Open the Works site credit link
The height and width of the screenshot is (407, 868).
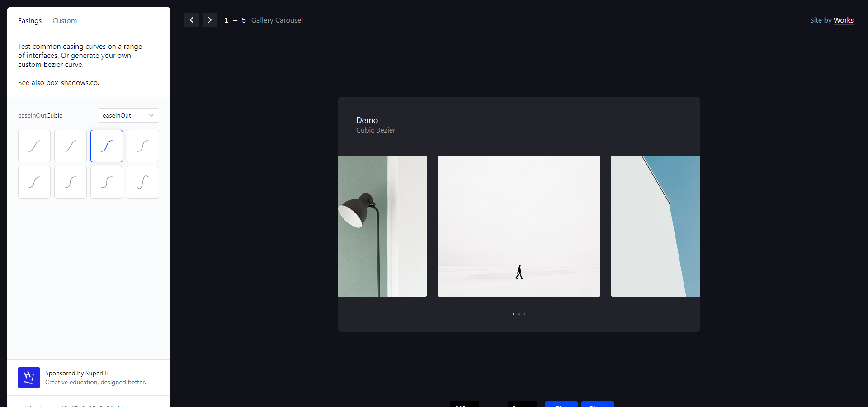click(844, 20)
